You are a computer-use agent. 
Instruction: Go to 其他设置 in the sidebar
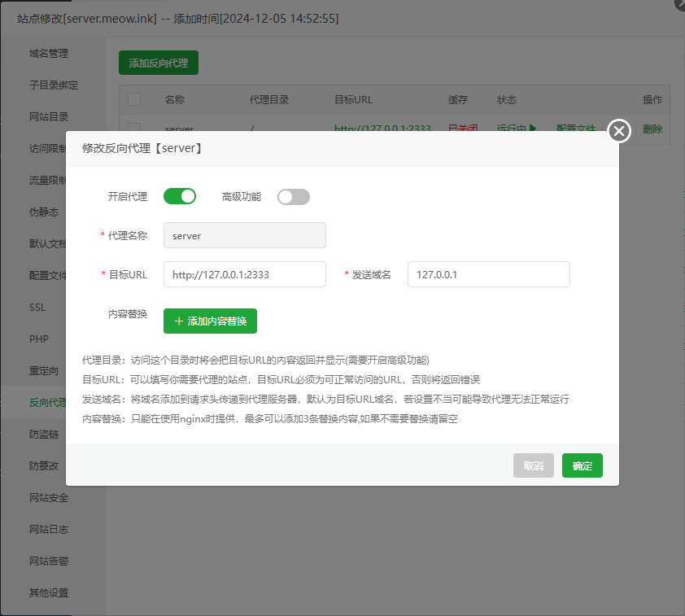click(49, 593)
